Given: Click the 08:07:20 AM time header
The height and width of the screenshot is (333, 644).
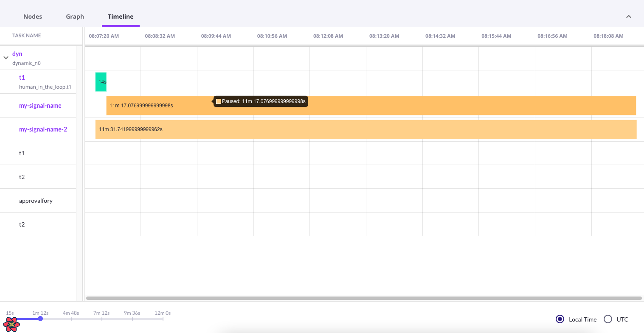Looking at the screenshot, I should [104, 36].
